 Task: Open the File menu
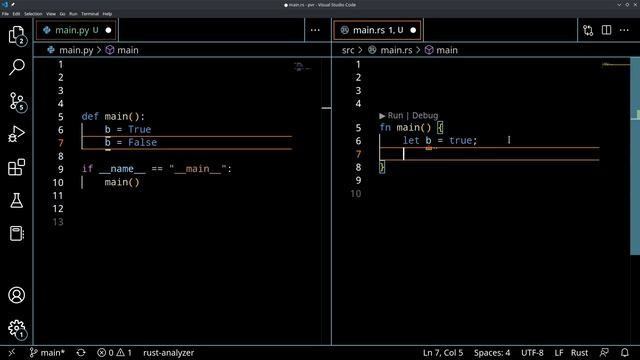[5, 14]
